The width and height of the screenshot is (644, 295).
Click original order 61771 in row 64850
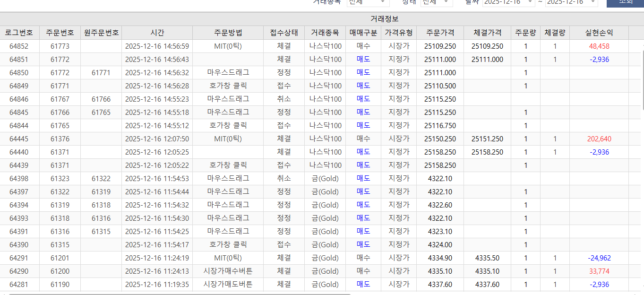[x=101, y=73]
